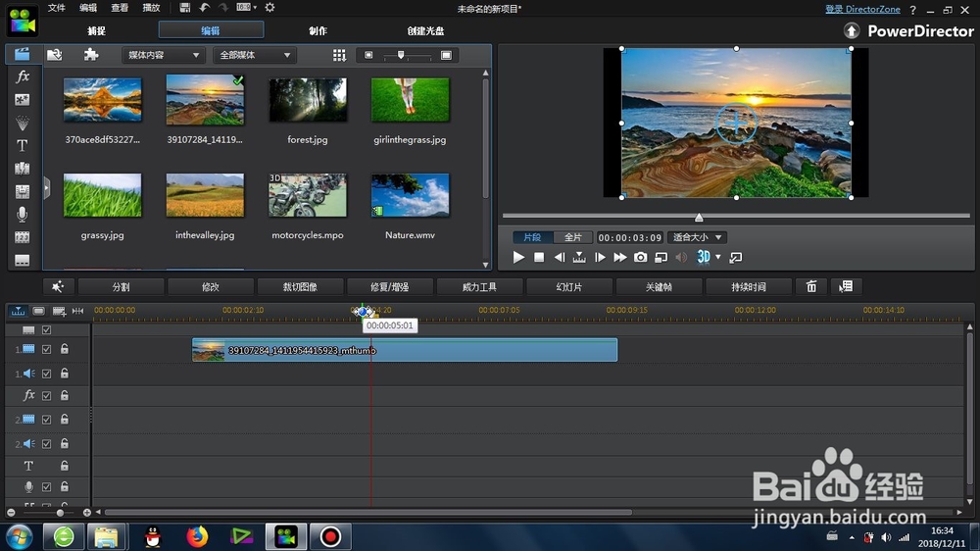Toggle voice track enable checkbox
The width and height of the screenshot is (980, 551).
coord(46,486)
